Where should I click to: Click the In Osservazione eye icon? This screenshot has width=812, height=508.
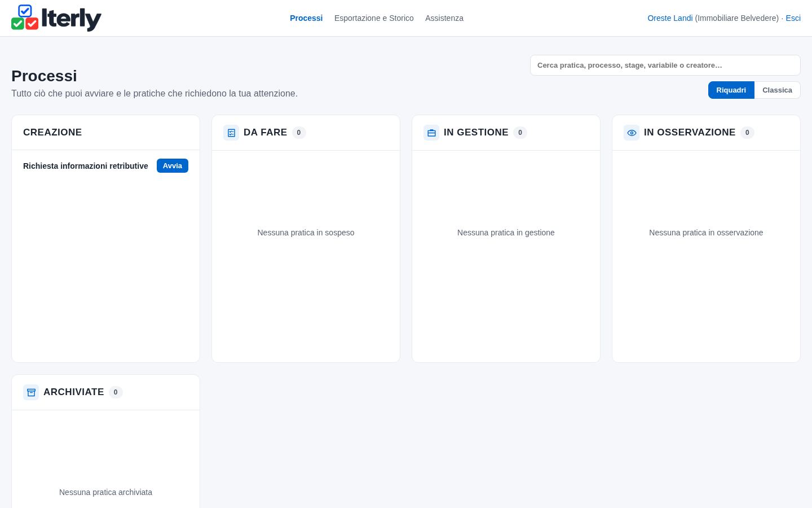click(x=632, y=133)
